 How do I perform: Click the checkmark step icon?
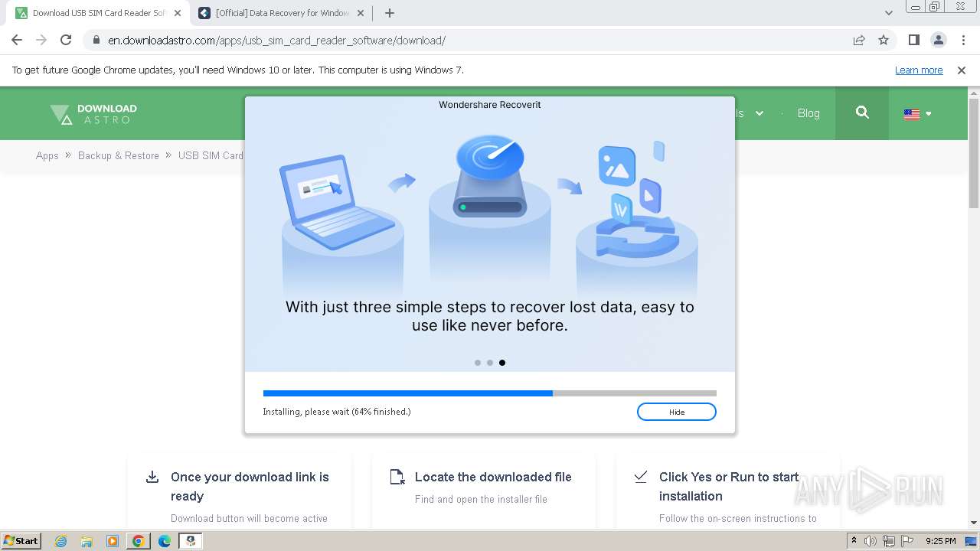pos(641,476)
